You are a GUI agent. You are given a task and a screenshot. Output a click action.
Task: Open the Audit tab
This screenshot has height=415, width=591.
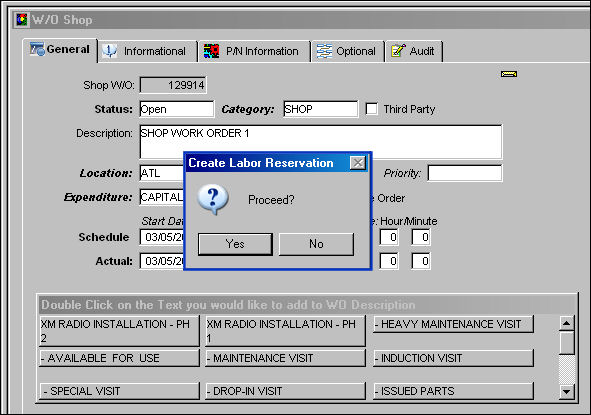click(x=413, y=51)
